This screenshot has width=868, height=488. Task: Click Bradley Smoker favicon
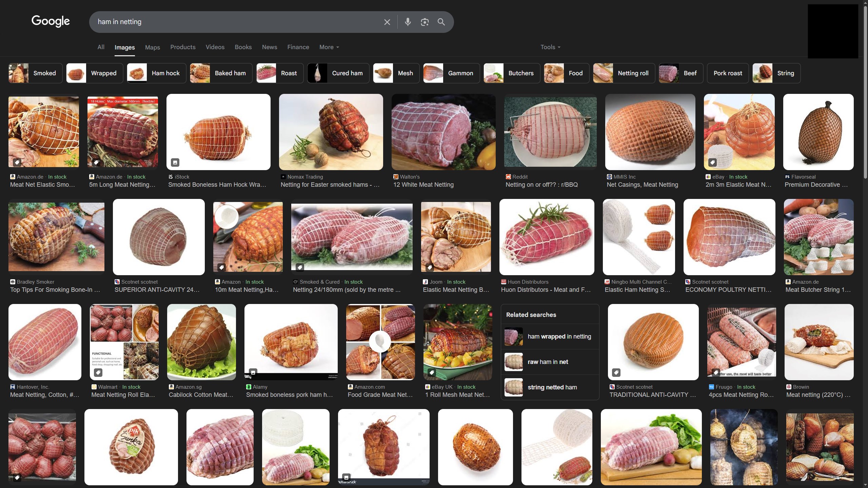(13, 282)
